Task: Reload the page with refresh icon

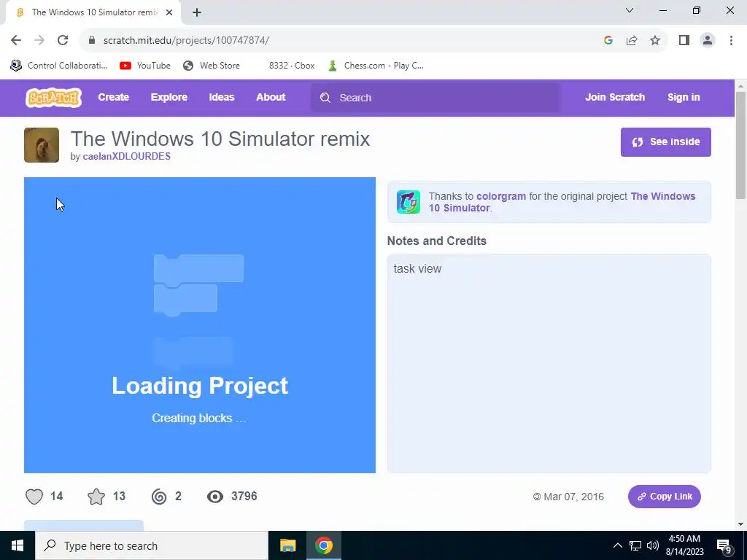Action: 63,40
